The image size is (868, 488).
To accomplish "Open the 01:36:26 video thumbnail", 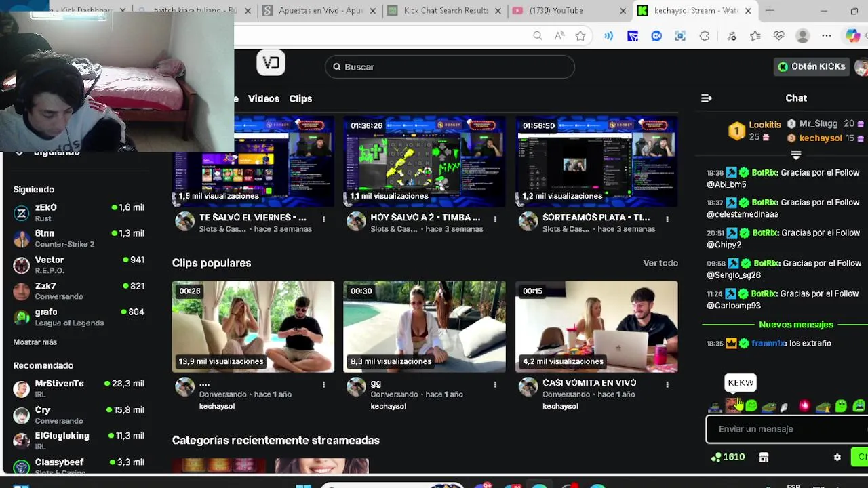I will 425,161.
